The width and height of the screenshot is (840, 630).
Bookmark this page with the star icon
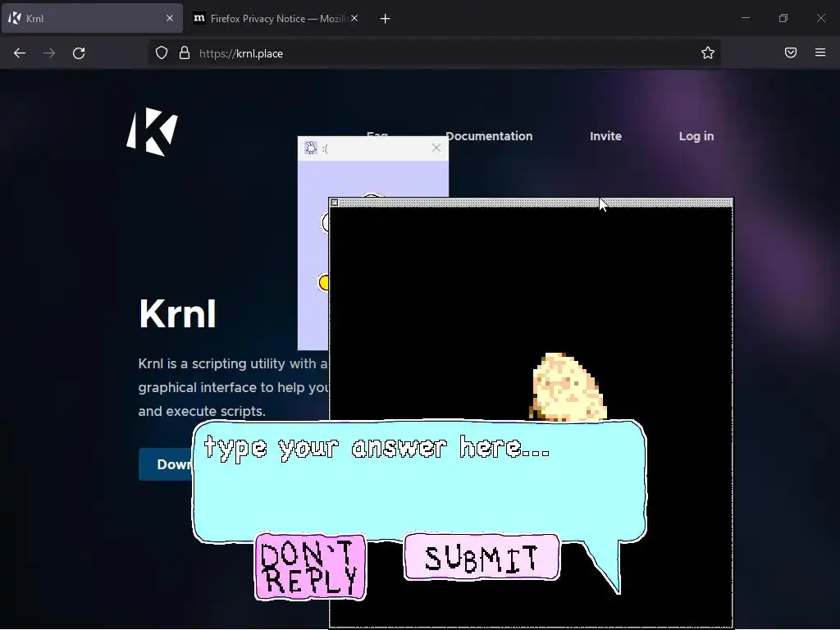click(x=708, y=52)
